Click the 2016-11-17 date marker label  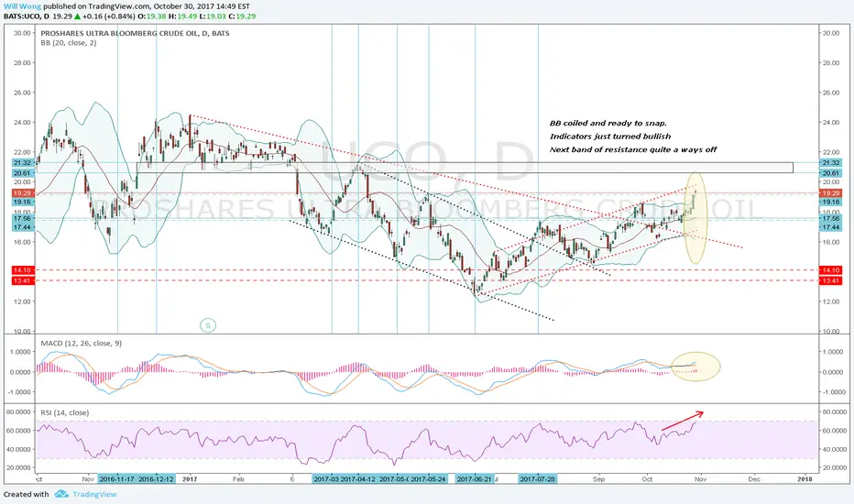(117, 479)
